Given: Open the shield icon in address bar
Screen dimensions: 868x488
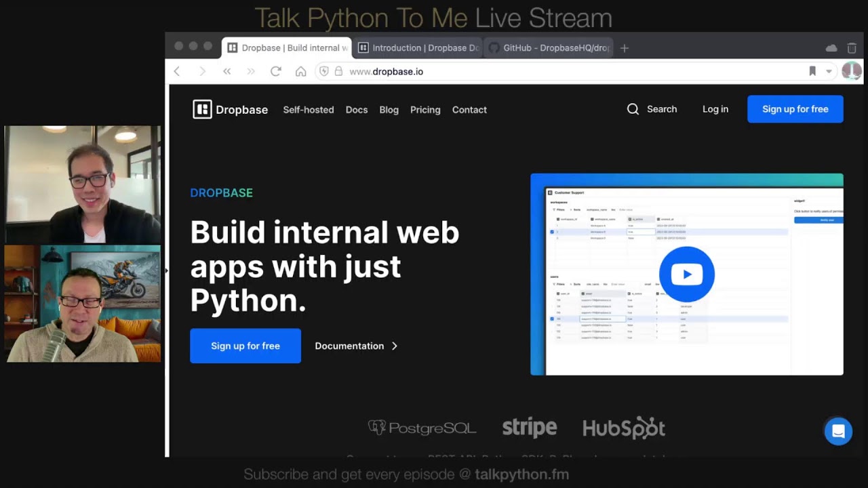Looking at the screenshot, I should pos(324,71).
